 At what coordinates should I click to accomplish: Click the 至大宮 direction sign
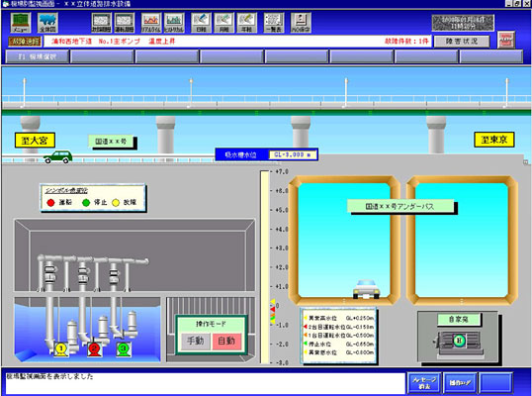(x=35, y=141)
